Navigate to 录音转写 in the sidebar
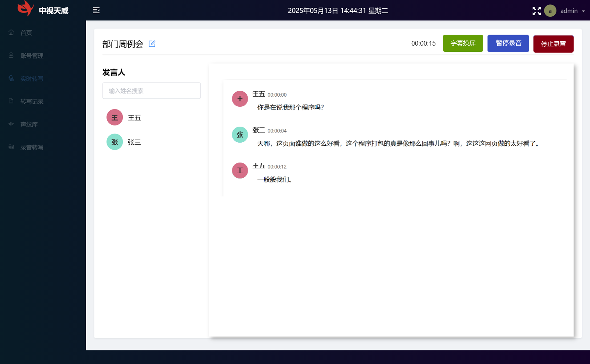Image resolution: width=590 pixels, height=364 pixels. (43, 148)
